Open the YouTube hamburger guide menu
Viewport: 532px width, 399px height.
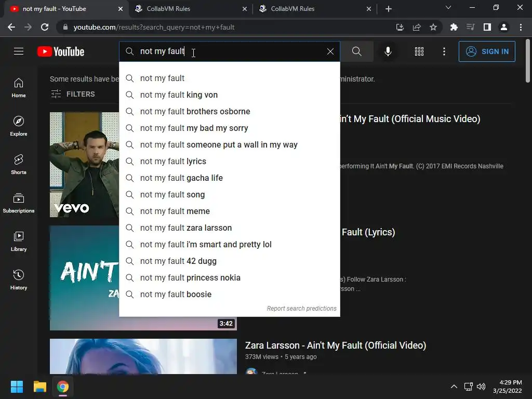tap(19, 51)
